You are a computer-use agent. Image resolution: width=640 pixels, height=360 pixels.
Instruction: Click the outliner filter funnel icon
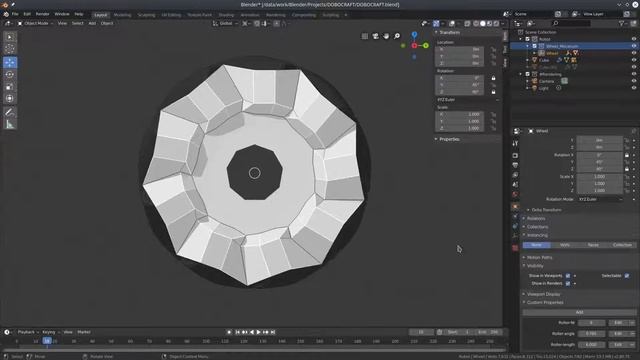pos(622,24)
